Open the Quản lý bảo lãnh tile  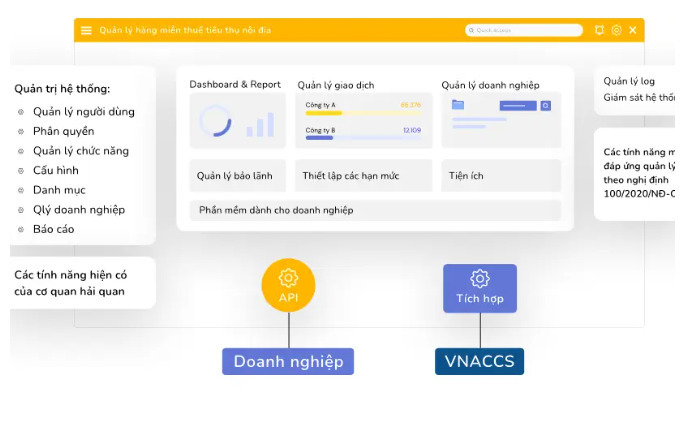(x=237, y=176)
